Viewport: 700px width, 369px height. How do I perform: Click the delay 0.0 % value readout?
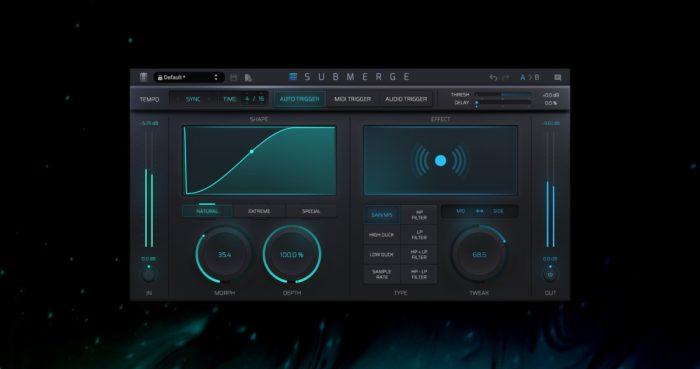pos(551,103)
